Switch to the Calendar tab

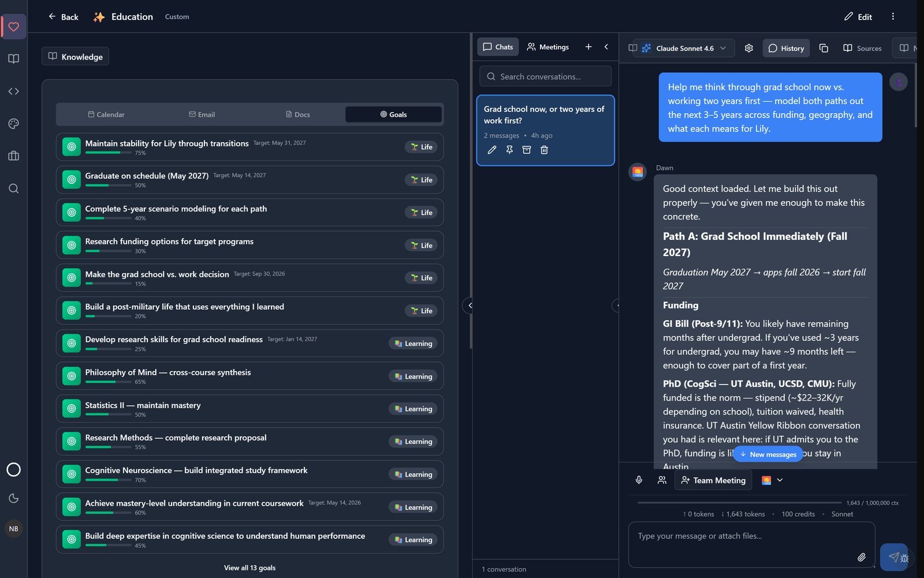(106, 114)
